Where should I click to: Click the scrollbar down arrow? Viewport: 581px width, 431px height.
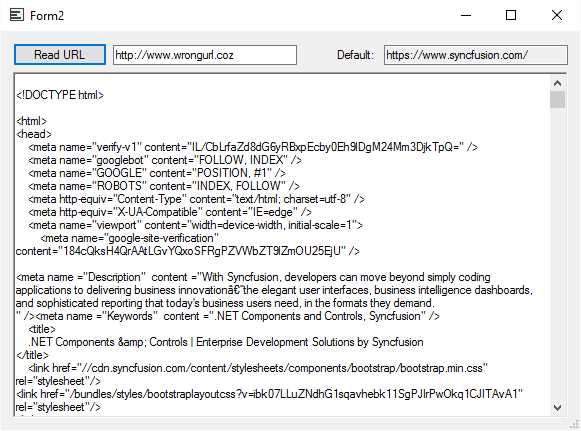click(x=557, y=408)
